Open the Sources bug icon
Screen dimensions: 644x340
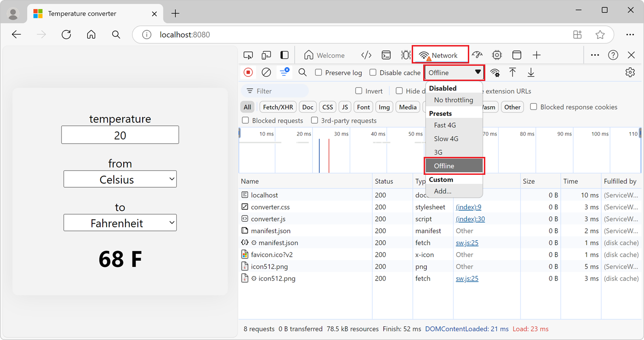[405, 55]
